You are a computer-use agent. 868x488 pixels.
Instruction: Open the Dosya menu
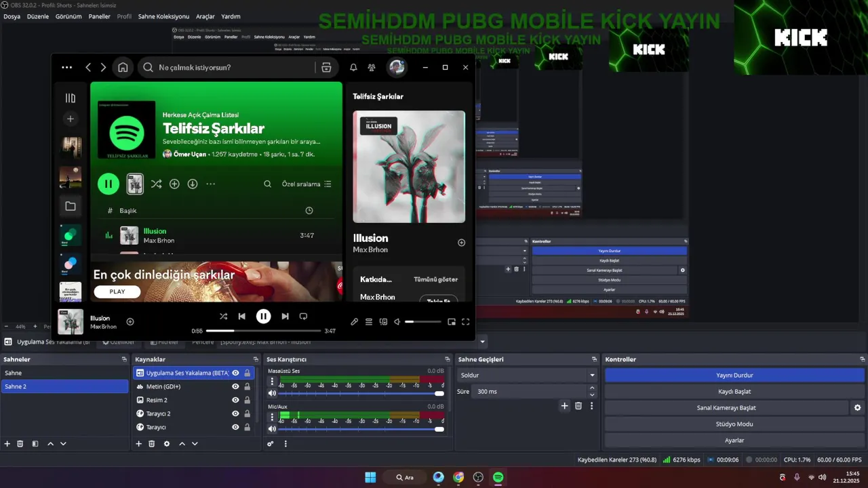(x=12, y=16)
